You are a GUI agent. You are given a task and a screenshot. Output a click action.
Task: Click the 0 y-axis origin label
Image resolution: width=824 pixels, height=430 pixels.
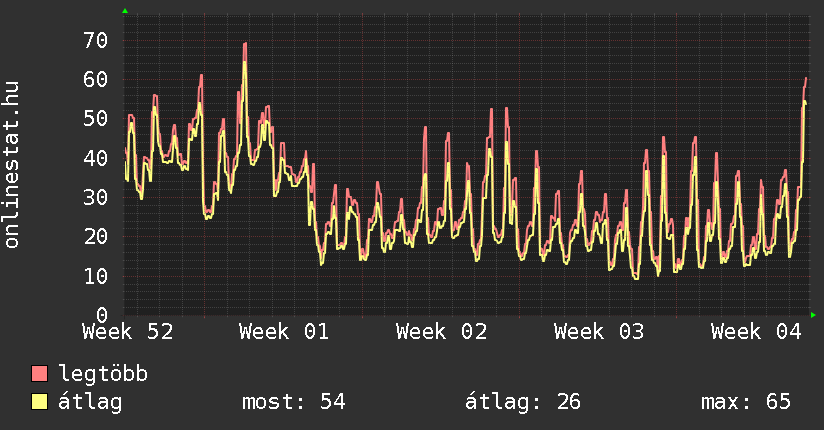coord(101,315)
